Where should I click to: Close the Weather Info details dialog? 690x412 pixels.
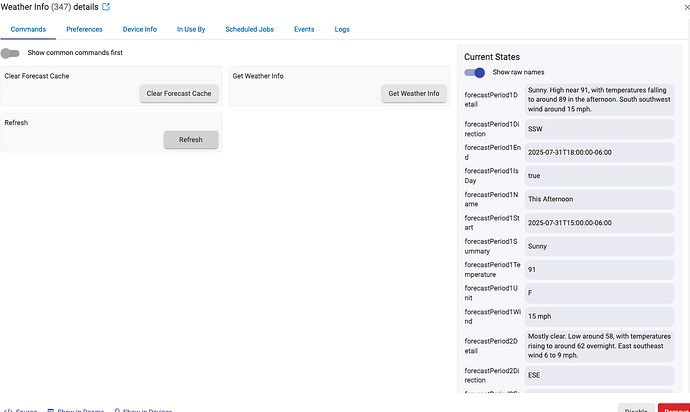(687, 7)
